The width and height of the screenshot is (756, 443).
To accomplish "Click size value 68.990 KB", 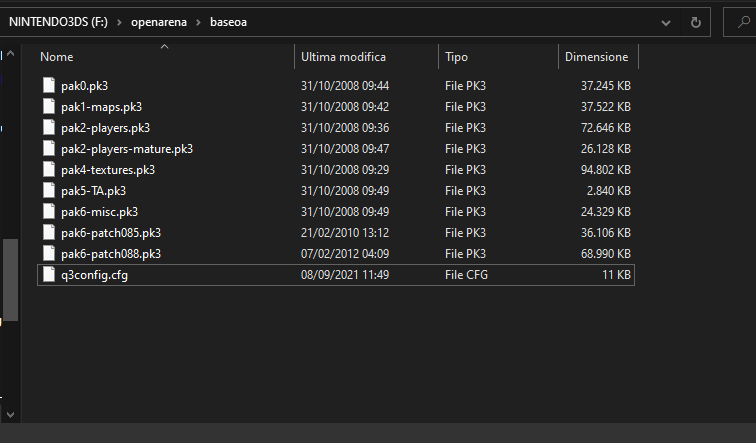I will (606, 254).
